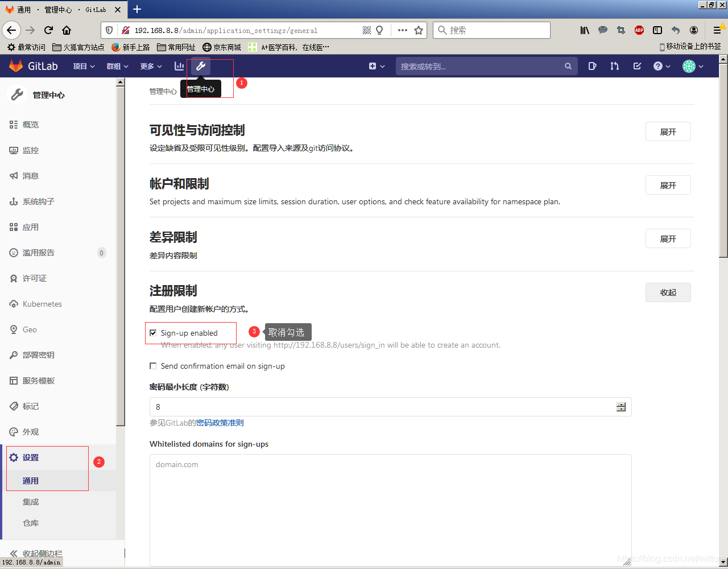Click the Adblock Plus ABP icon
Viewport: 728px width, 569px height.
click(x=639, y=30)
